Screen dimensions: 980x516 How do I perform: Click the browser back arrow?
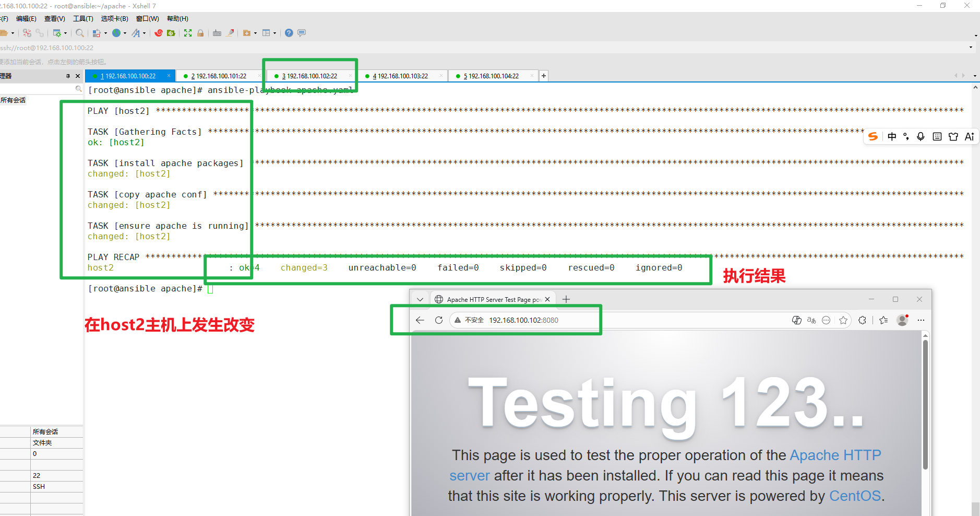[x=420, y=320]
